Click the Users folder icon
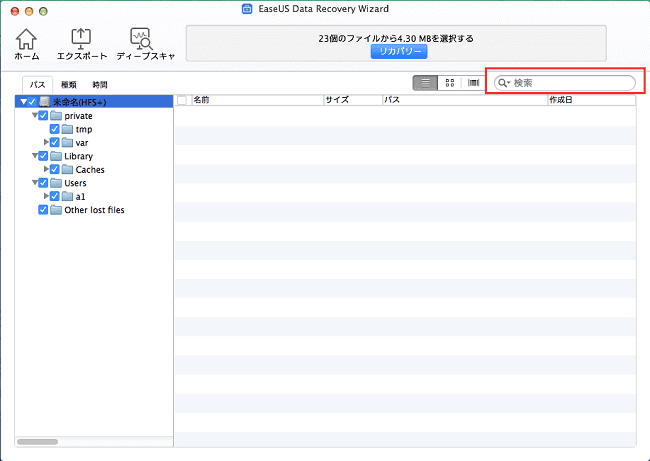Image resolution: width=650 pixels, height=461 pixels. tap(56, 183)
